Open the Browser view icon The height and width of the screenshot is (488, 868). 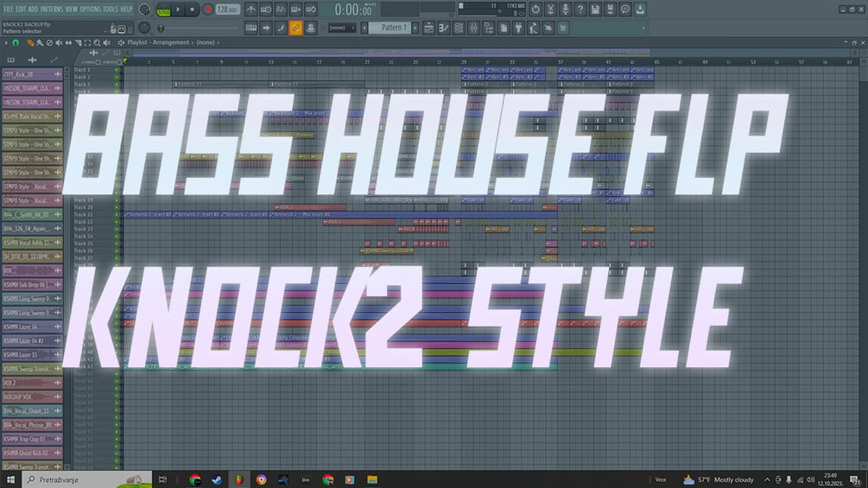click(x=488, y=28)
